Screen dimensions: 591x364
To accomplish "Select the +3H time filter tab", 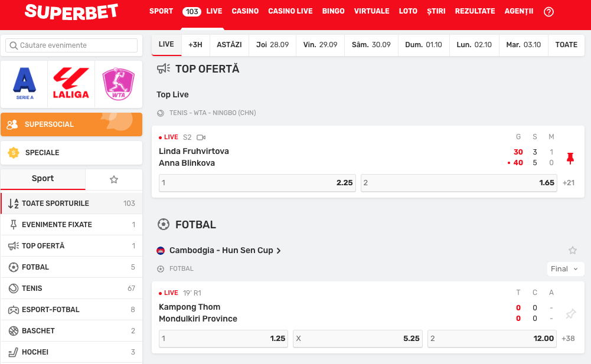I will click(195, 45).
